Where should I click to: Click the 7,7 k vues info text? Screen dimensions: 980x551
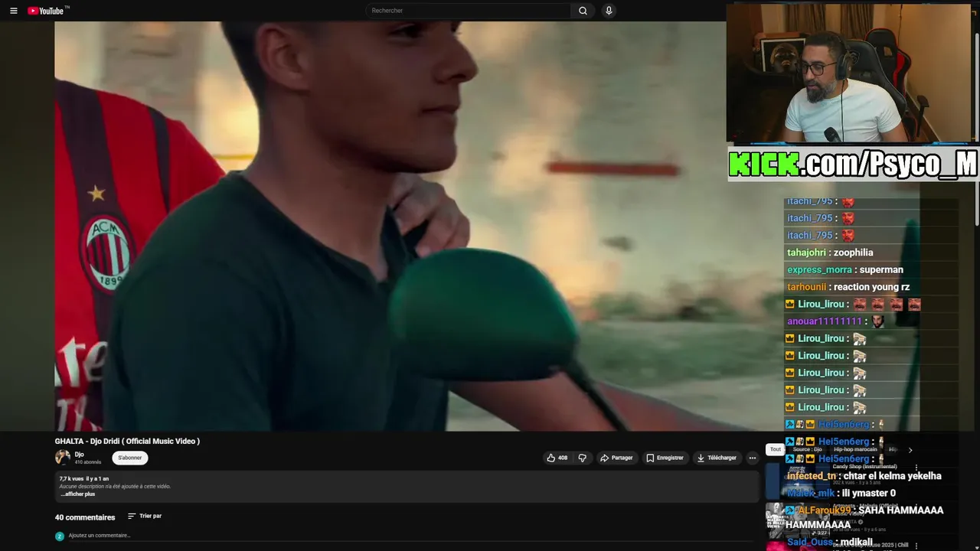[84, 478]
